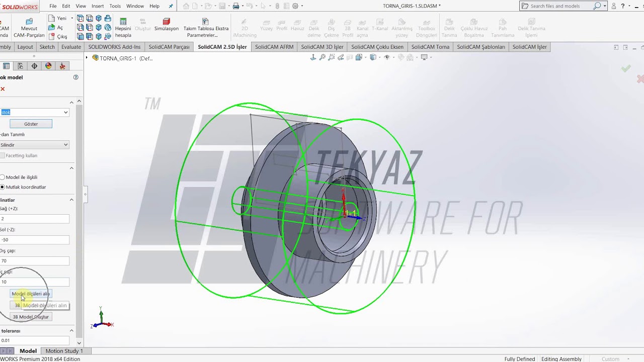
Task: Create a new CAM part with Yeni
Action: click(58, 19)
